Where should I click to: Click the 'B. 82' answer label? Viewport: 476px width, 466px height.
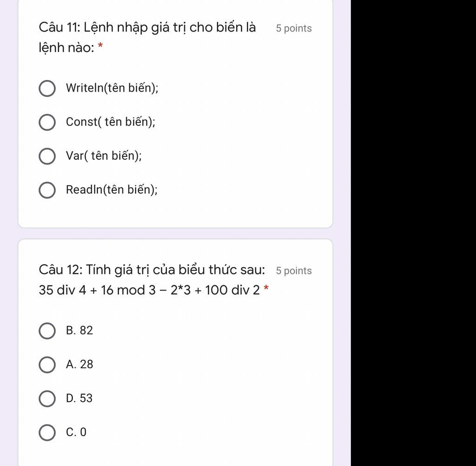79,331
